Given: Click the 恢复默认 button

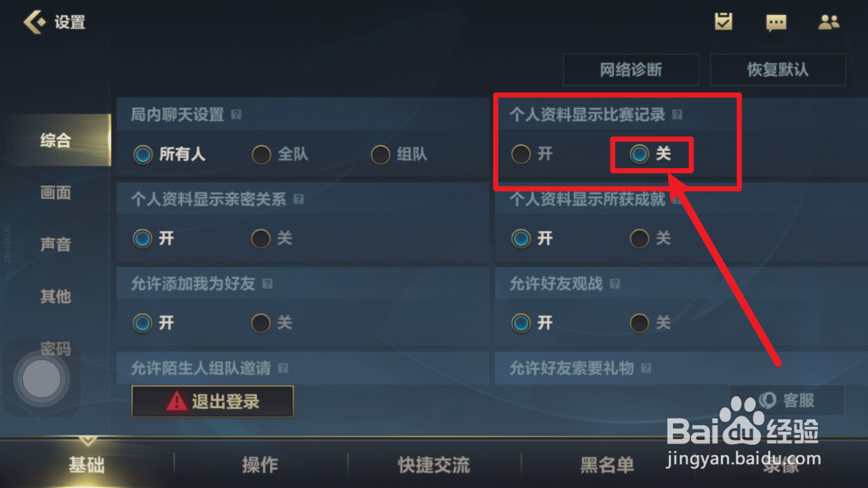Looking at the screenshot, I should 778,69.
